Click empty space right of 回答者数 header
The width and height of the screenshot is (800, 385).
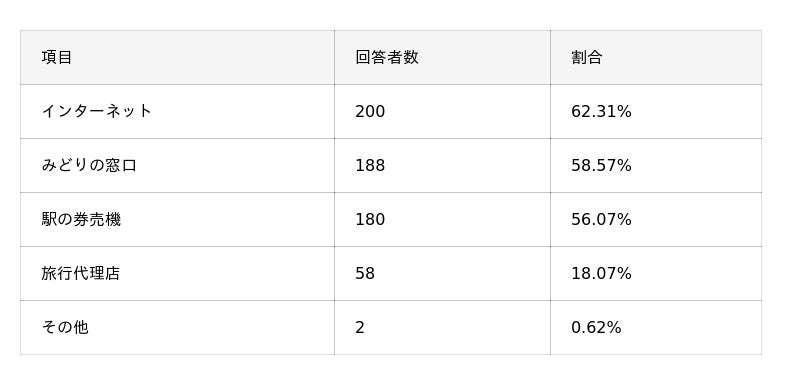(485, 57)
